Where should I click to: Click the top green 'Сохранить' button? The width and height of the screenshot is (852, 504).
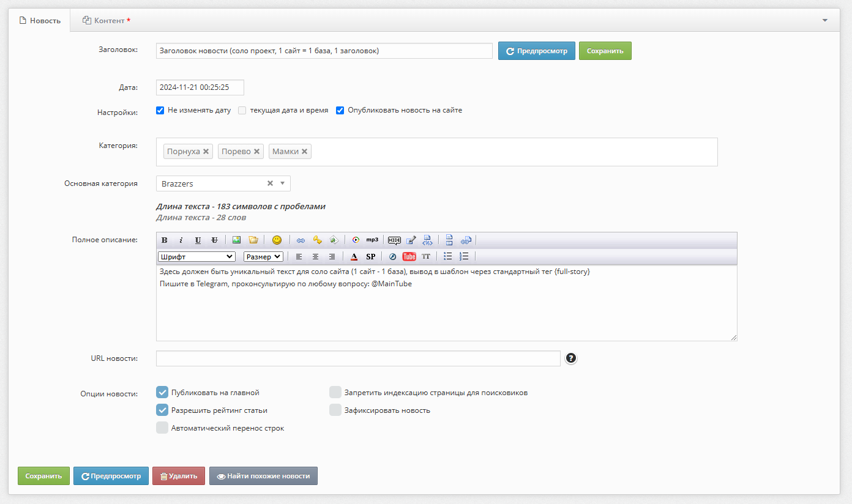605,51
